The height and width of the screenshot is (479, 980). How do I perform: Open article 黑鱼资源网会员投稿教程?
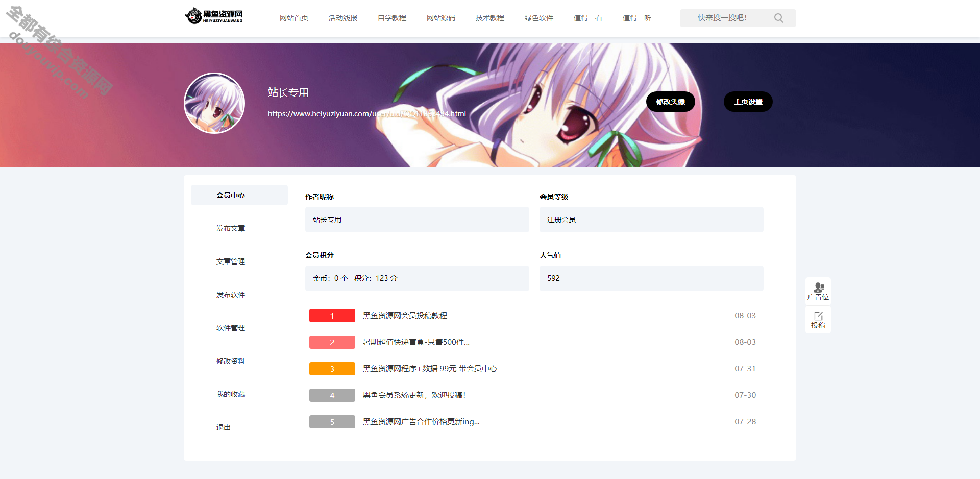(x=405, y=316)
